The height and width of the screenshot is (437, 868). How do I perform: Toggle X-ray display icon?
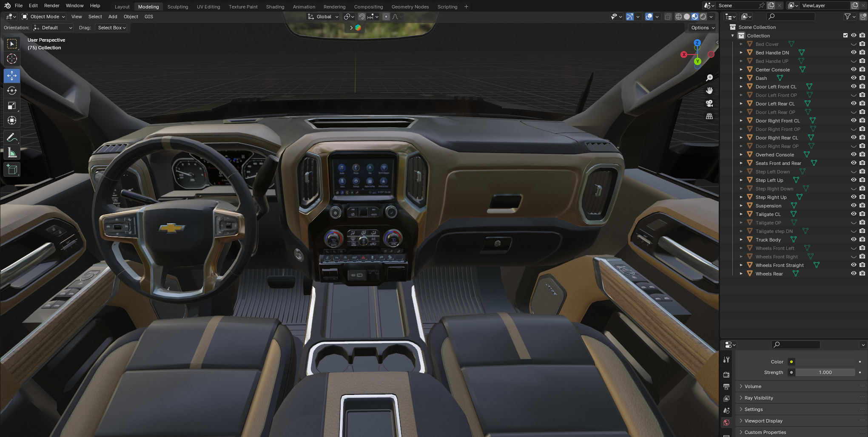pos(668,17)
